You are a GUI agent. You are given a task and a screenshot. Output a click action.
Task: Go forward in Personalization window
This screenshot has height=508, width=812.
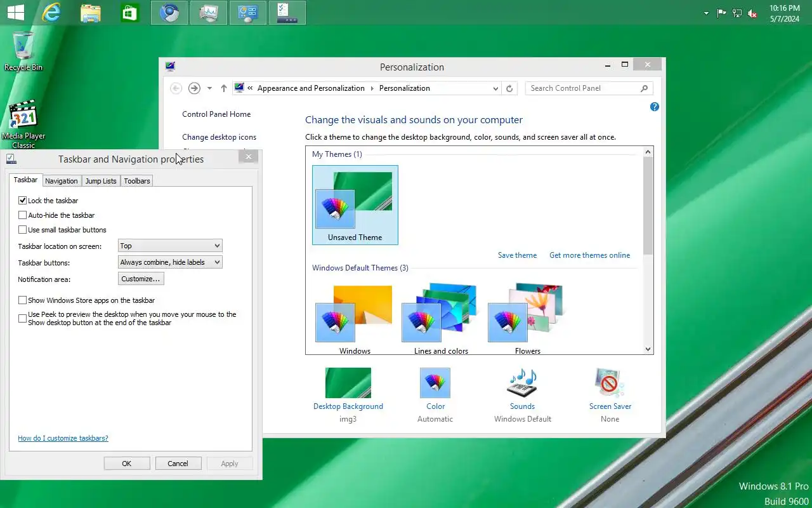point(195,88)
